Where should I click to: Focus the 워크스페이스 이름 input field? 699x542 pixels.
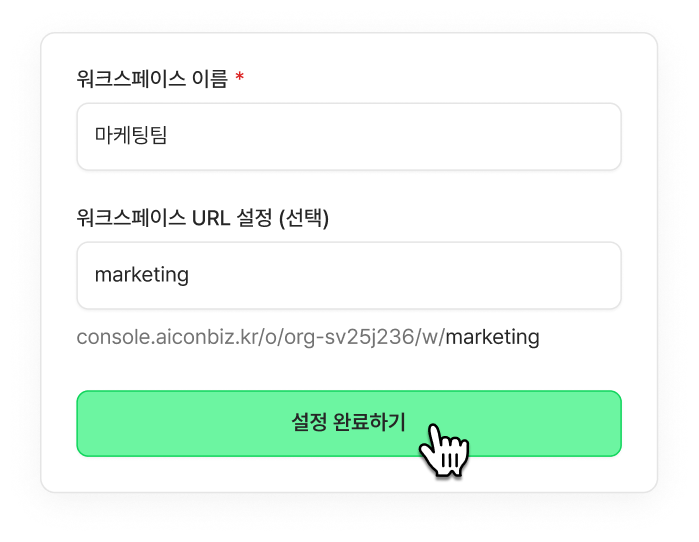pyautogui.click(x=349, y=136)
